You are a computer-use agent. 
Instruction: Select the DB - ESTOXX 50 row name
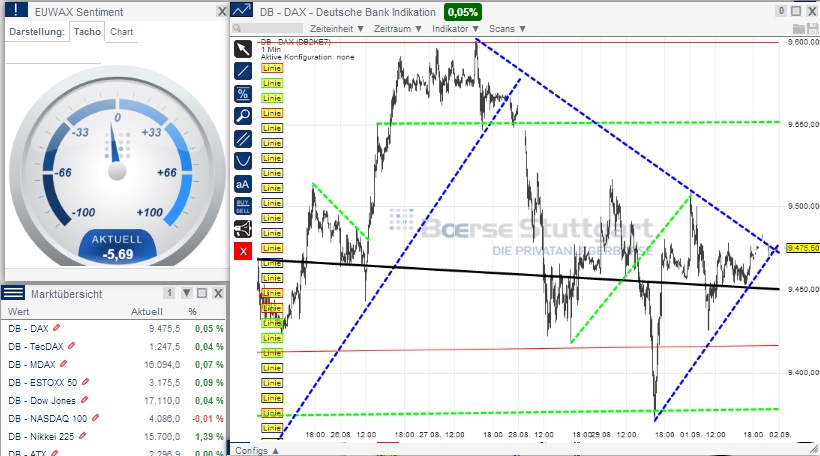point(42,382)
